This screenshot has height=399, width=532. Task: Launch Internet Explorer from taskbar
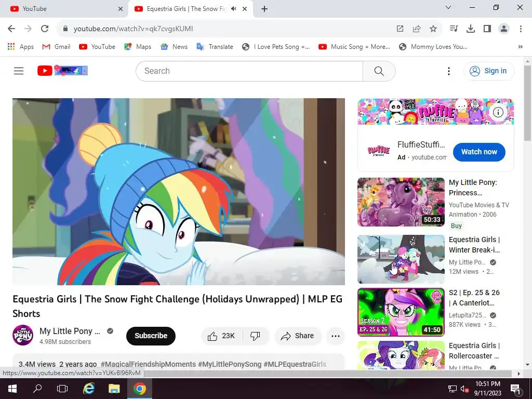(88, 389)
